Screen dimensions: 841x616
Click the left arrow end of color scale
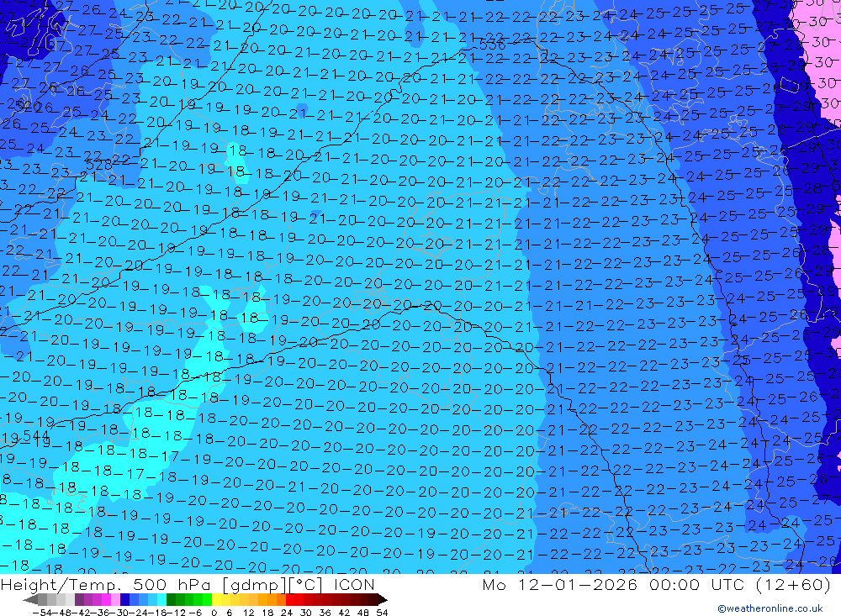pyautogui.click(x=30, y=600)
